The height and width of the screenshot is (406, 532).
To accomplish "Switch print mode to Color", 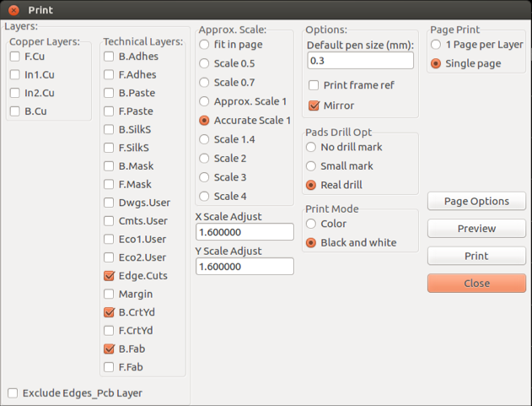I will pyautogui.click(x=311, y=224).
